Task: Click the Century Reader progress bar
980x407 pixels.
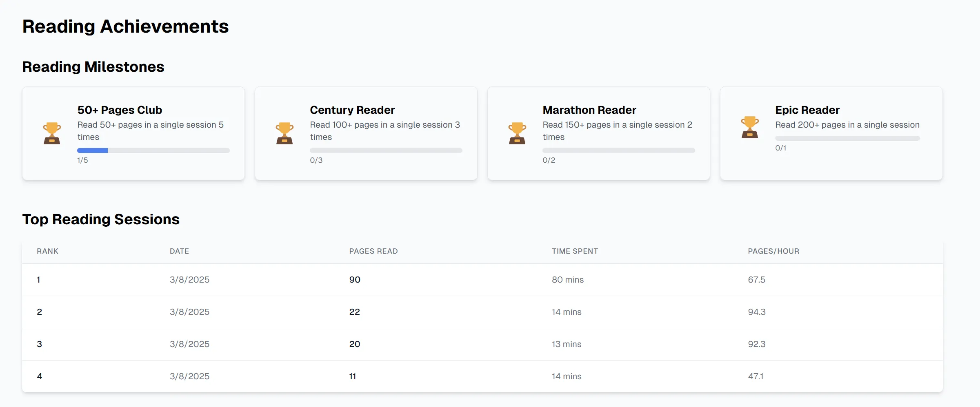Action: point(386,150)
